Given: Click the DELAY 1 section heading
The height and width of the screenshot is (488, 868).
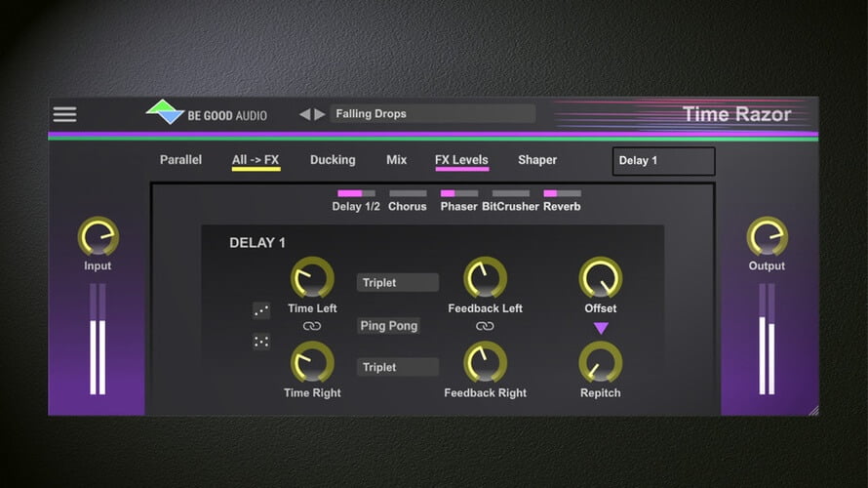Looking at the screenshot, I should coord(257,243).
